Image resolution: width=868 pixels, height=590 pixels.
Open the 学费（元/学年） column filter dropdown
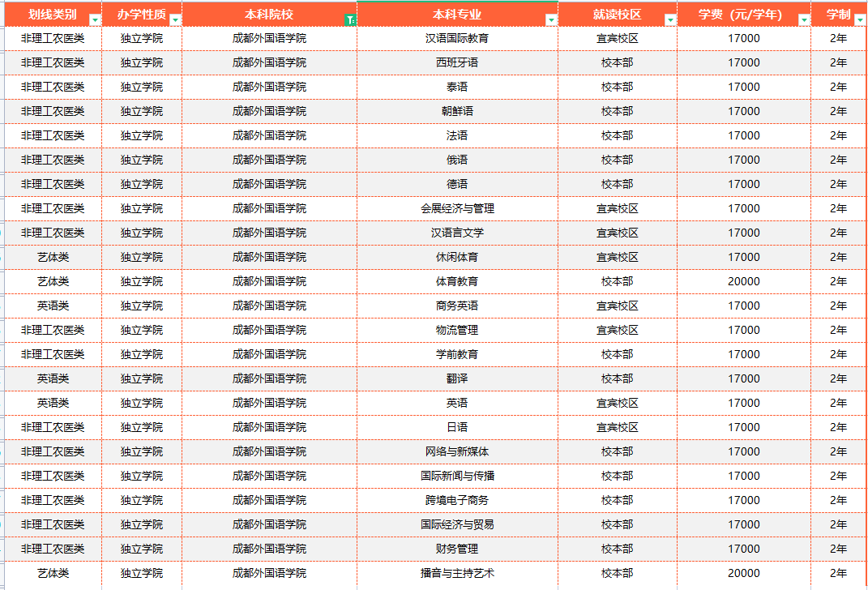[x=804, y=20]
